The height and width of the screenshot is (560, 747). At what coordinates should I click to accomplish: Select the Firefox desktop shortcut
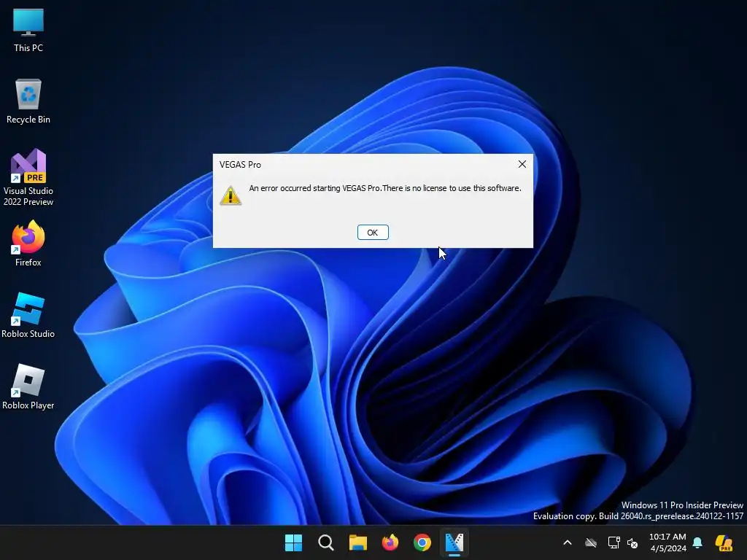pos(28,244)
